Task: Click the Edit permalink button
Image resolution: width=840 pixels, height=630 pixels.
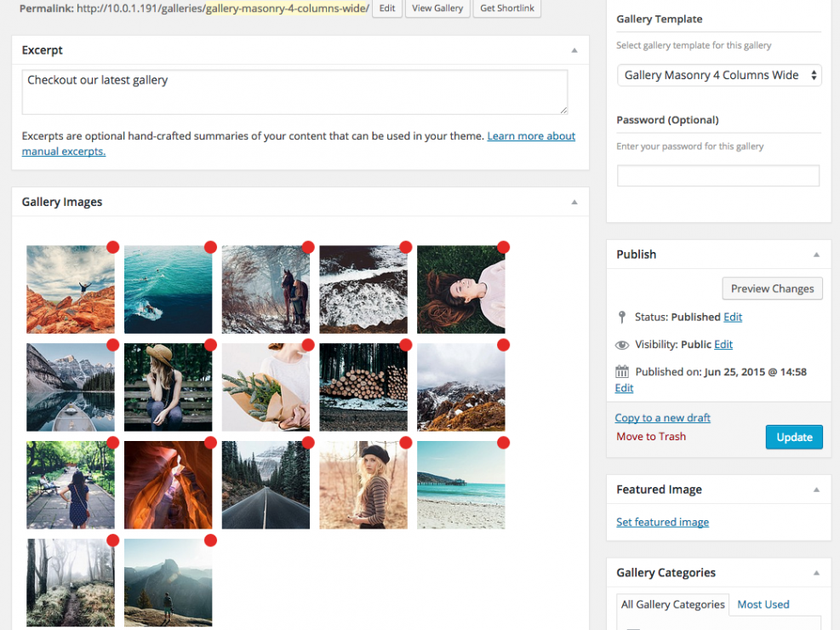Action: 386,8
